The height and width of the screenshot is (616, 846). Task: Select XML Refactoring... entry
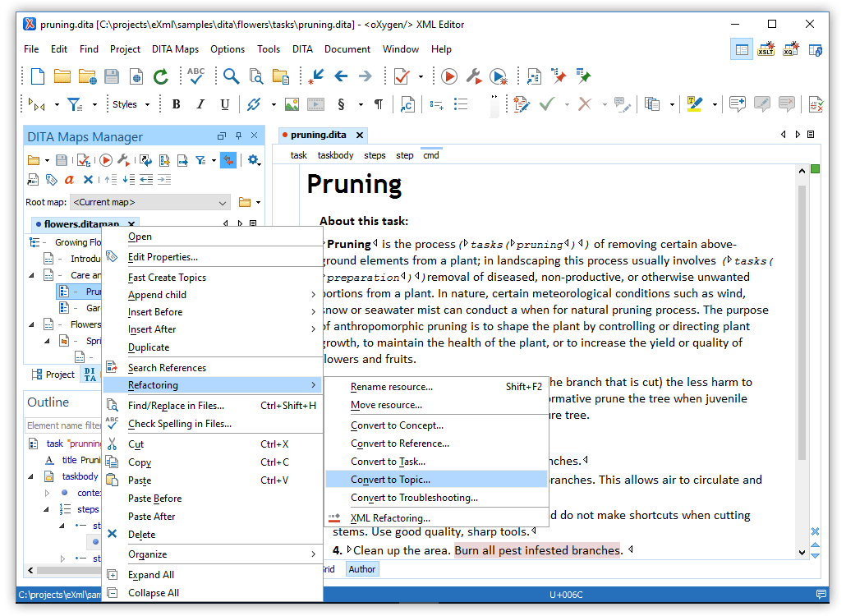coord(436,518)
